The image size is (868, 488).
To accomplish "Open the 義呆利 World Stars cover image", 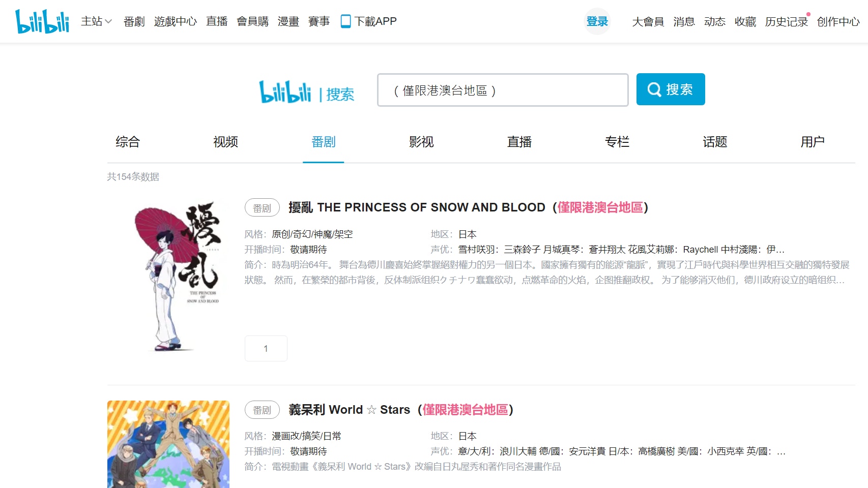I will click(x=168, y=444).
